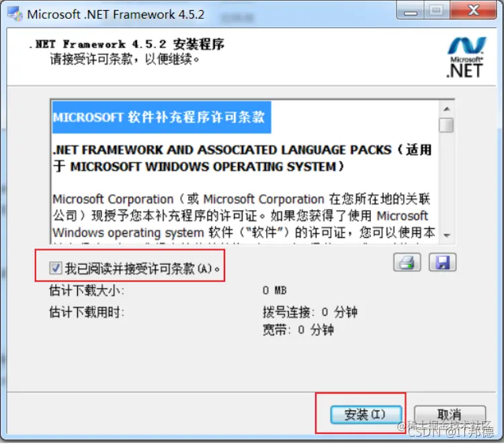Image resolution: width=504 pixels, height=444 pixels.
Task: Click the Microsoft Corporation license paragraph text
Action: point(244,216)
